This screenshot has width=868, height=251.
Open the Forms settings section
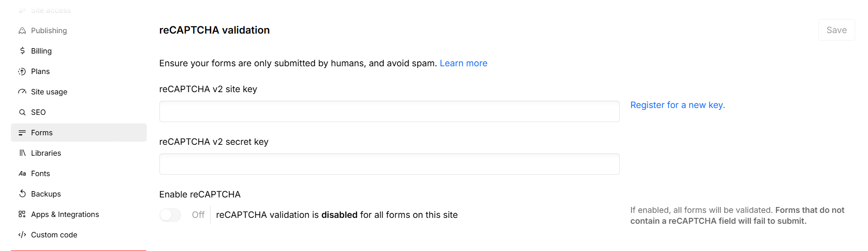(79, 133)
